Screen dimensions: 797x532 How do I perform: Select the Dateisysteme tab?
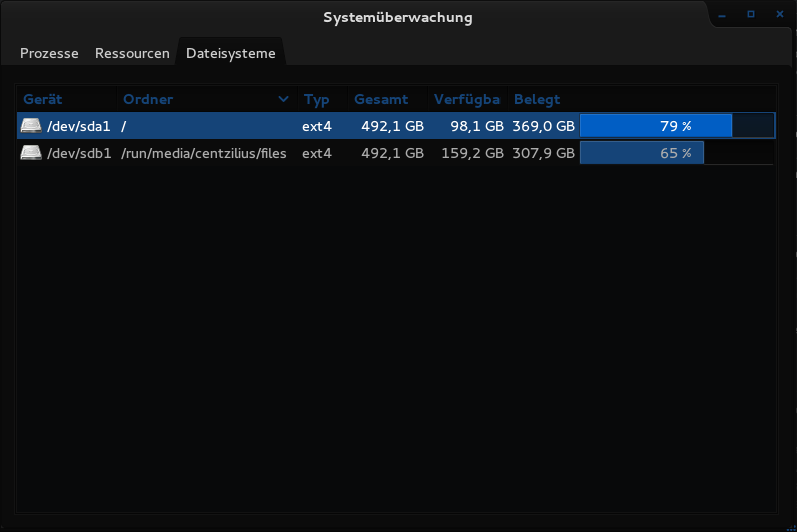pyautogui.click(x=230, y=53)
